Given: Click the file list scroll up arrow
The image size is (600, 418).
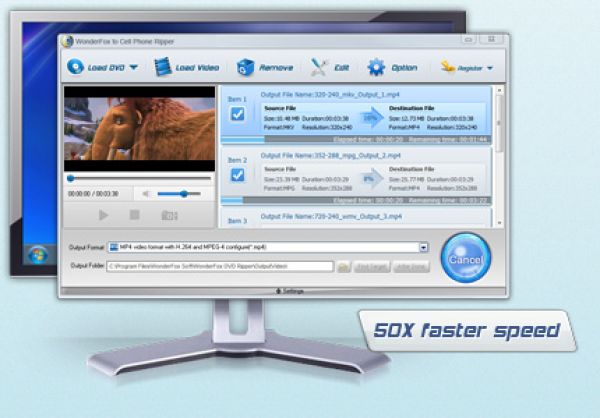Looking at the screenshot, I should click(x=499, y=90).
